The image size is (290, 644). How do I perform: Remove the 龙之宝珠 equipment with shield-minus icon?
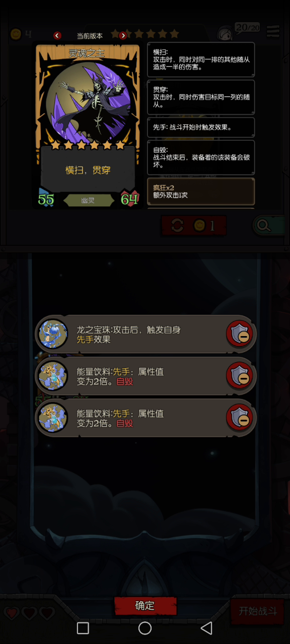pos(240,334)
